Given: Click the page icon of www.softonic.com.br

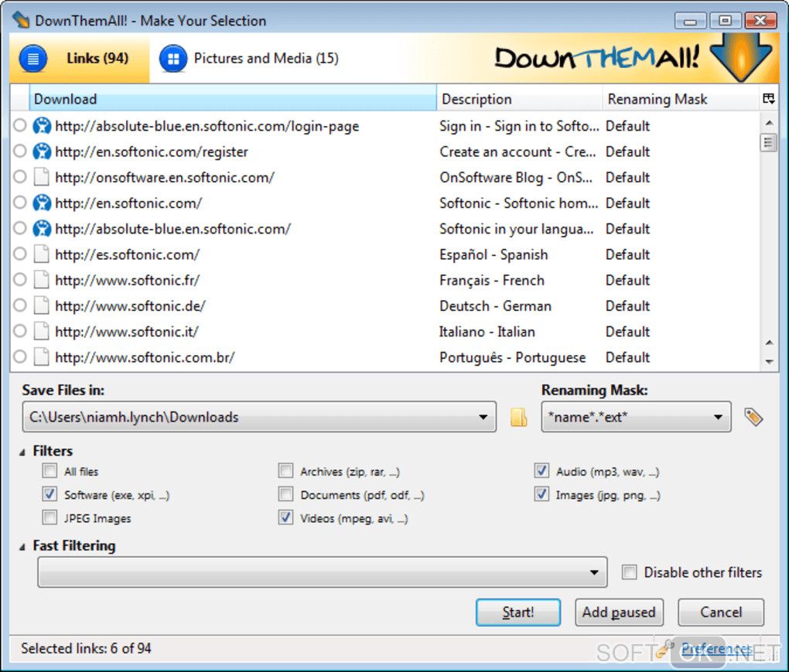Looking at the screenshot, I should [x=41, y=356].
